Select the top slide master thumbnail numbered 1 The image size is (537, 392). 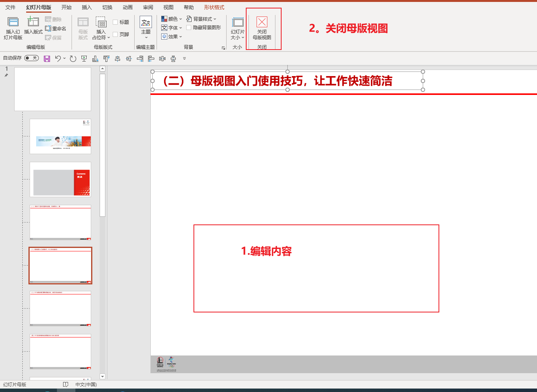[53, 89]
